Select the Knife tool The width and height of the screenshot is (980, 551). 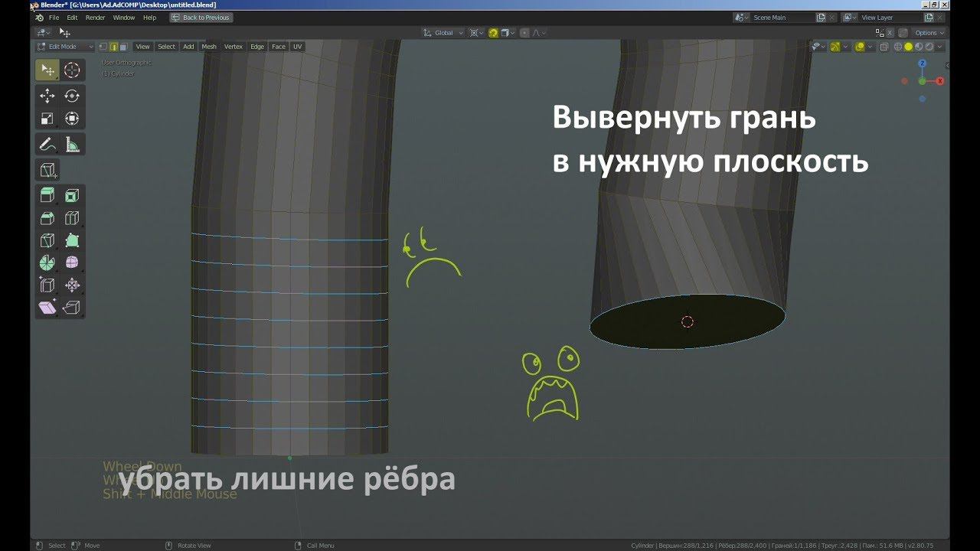(47, 240)
